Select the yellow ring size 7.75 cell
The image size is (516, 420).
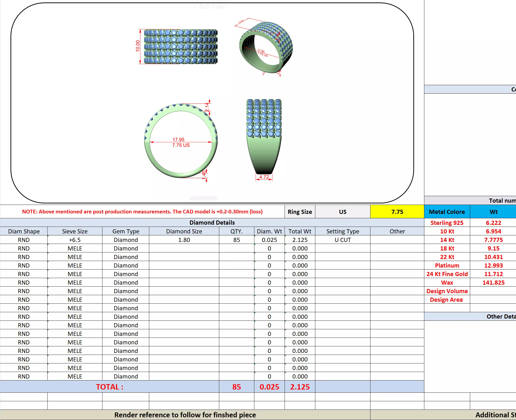(397, 212)
